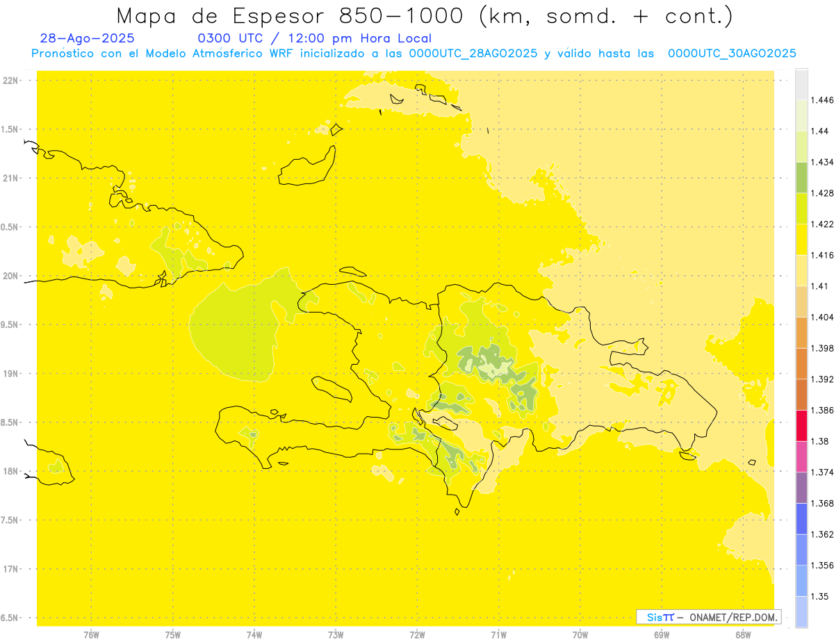Click the '72W' longitude label
This screenshot has height=644, width=834.
click(x=417, y=634)
